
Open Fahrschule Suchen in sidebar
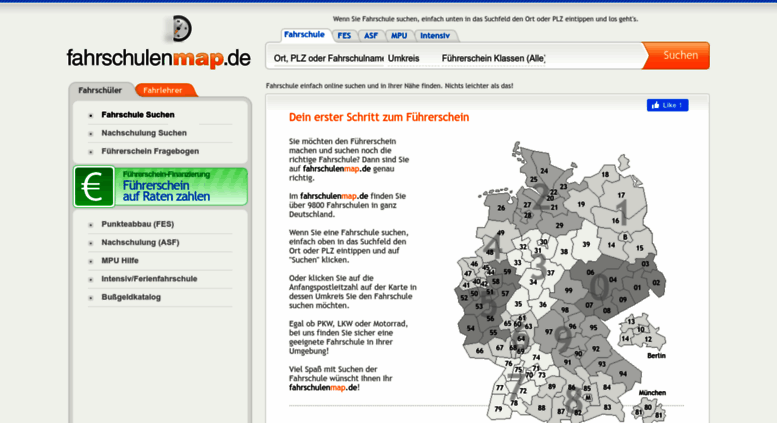pyautogui.click(x=138, y=114)
